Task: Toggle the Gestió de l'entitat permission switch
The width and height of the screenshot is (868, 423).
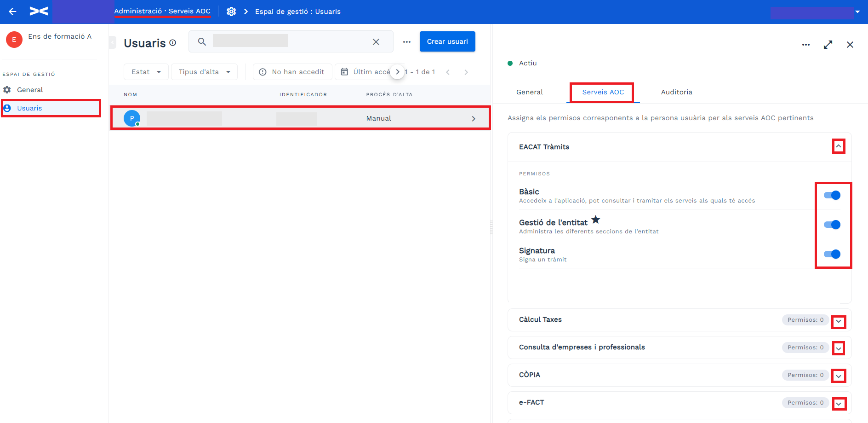Action: [832, 225]
